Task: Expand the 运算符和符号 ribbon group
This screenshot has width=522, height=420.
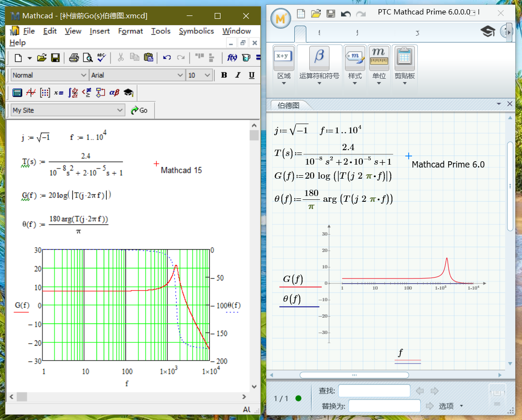Action: click(x=319, y=83)
